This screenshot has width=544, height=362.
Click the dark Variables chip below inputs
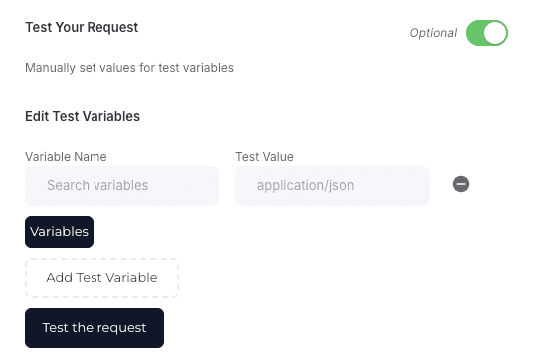pyautogui.click(x=59, y=232)
